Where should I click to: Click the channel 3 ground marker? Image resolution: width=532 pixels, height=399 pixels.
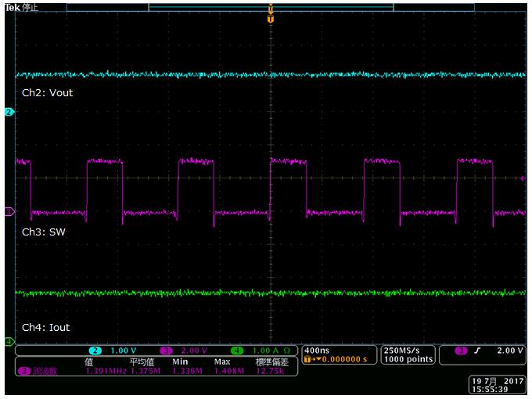click(9, 212)
